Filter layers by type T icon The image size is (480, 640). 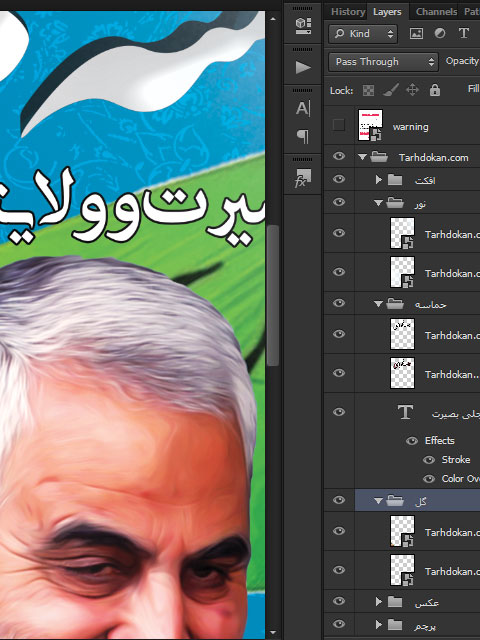463,33
